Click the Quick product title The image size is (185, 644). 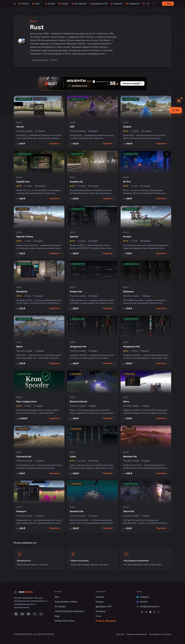20,346
